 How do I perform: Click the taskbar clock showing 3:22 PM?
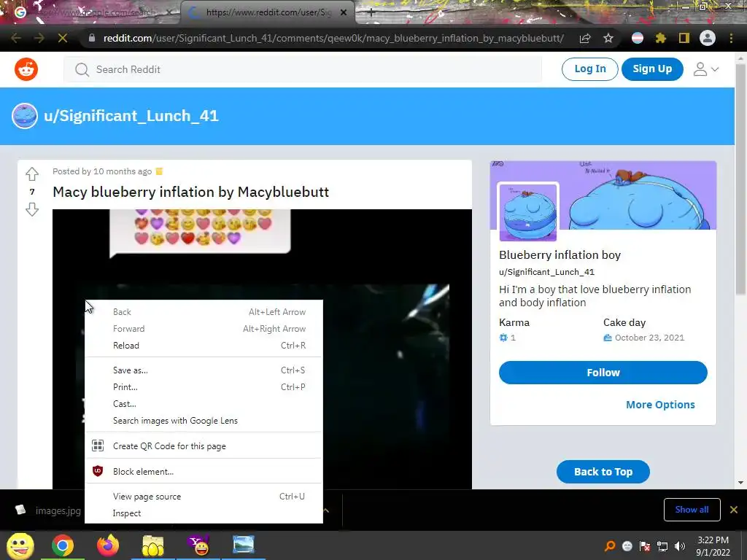coord(713,546)
